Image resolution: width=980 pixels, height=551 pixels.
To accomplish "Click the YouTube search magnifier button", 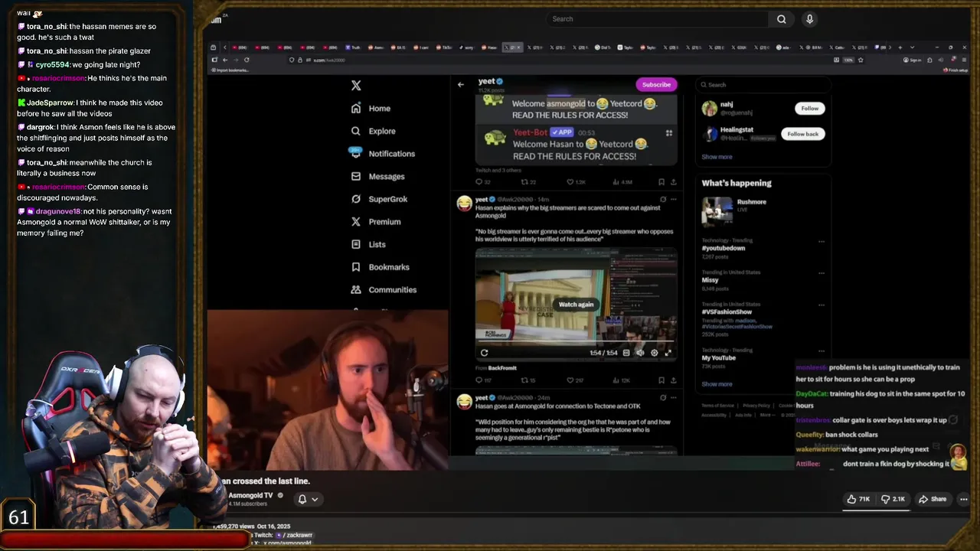I will click(x=782, y=19).
